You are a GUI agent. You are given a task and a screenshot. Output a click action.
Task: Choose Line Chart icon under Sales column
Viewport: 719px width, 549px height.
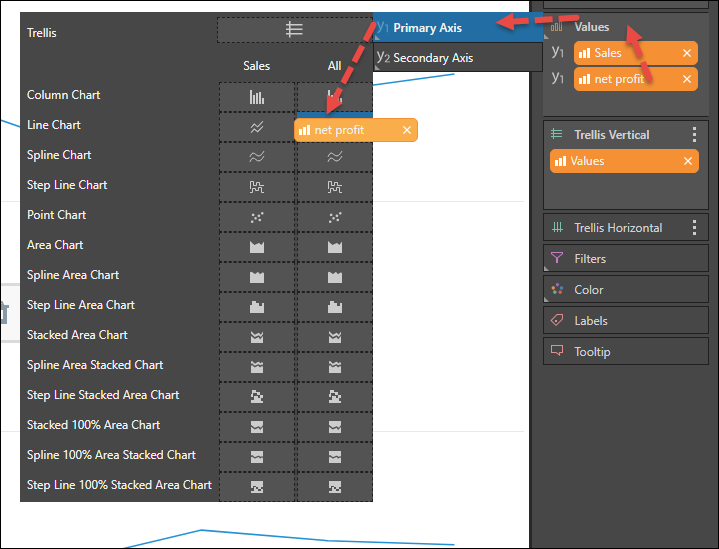coord(257,127)
